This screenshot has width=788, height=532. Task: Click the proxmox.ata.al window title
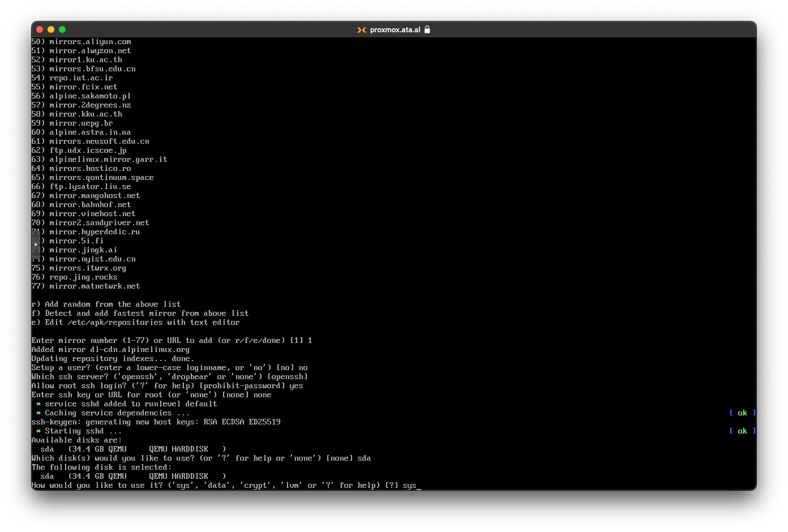(x=395, y=30)
